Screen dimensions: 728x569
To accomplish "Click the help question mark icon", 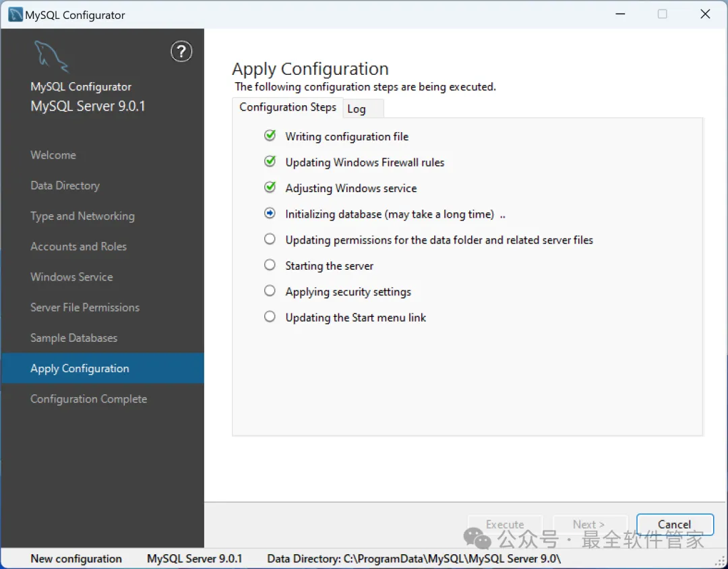I will point(181,51).
